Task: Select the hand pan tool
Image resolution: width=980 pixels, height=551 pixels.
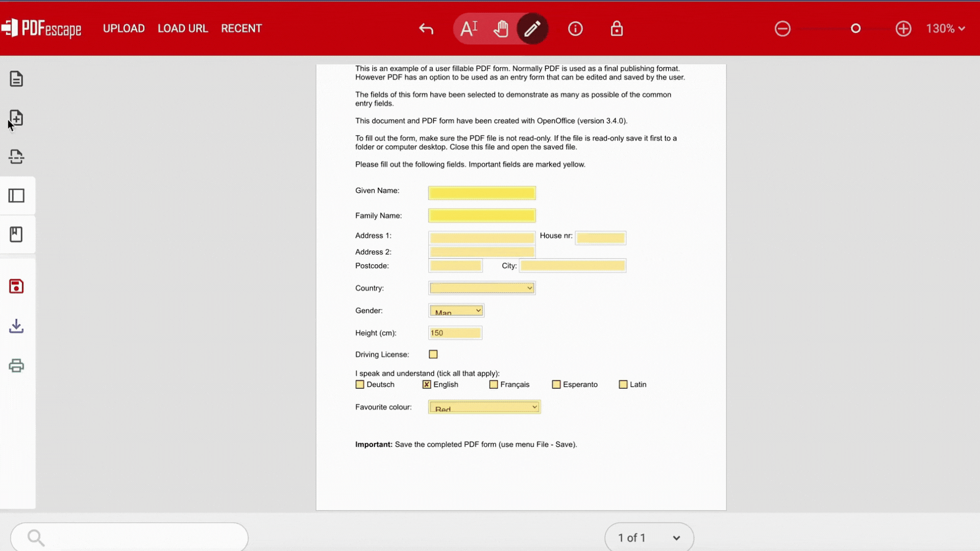Action: pyautogui.click(x=501, y=29)
